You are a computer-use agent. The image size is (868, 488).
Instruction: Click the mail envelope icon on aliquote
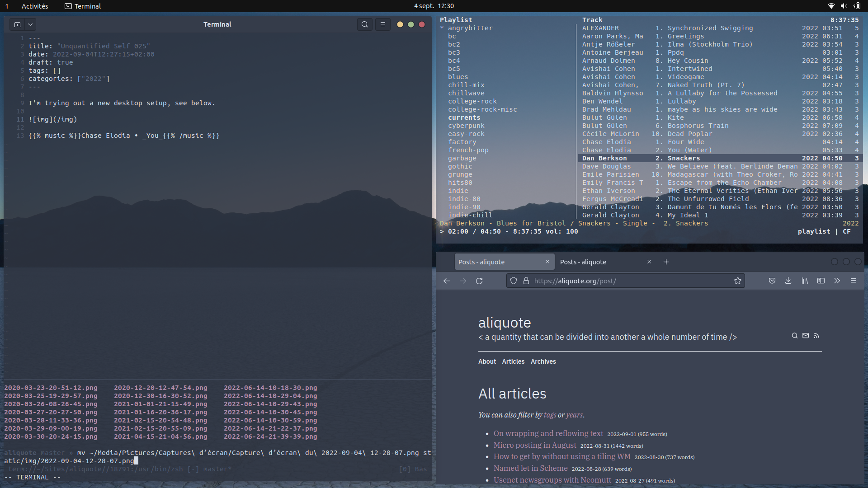point(806,336)
